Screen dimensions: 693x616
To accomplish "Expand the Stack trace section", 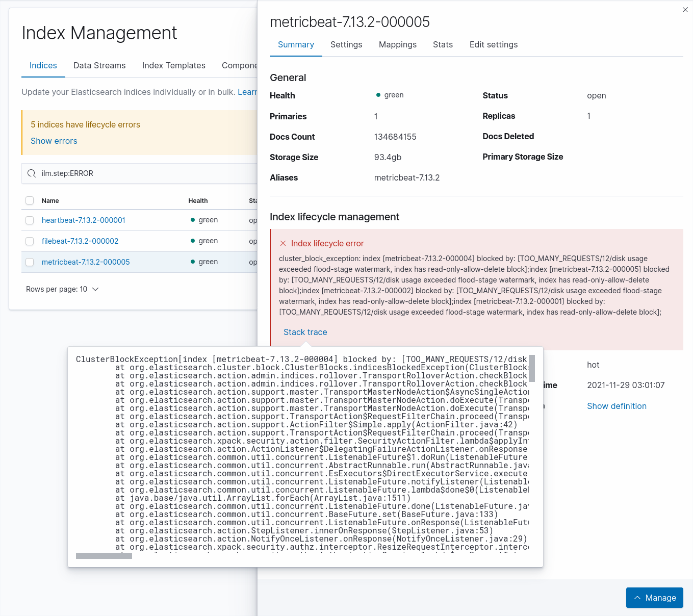I will click(305, 332).
